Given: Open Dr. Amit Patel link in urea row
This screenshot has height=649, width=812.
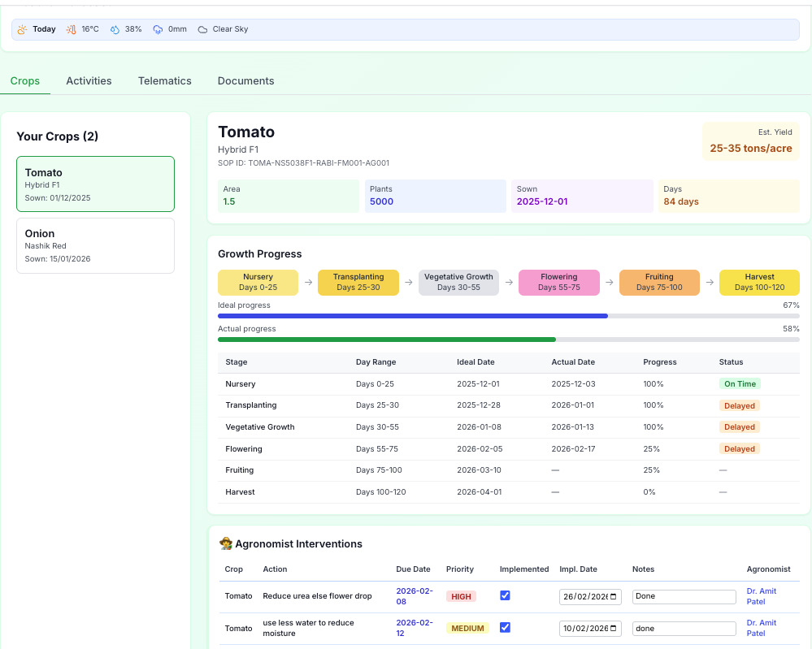Looking at the screenshot, I should click(762, 596).
